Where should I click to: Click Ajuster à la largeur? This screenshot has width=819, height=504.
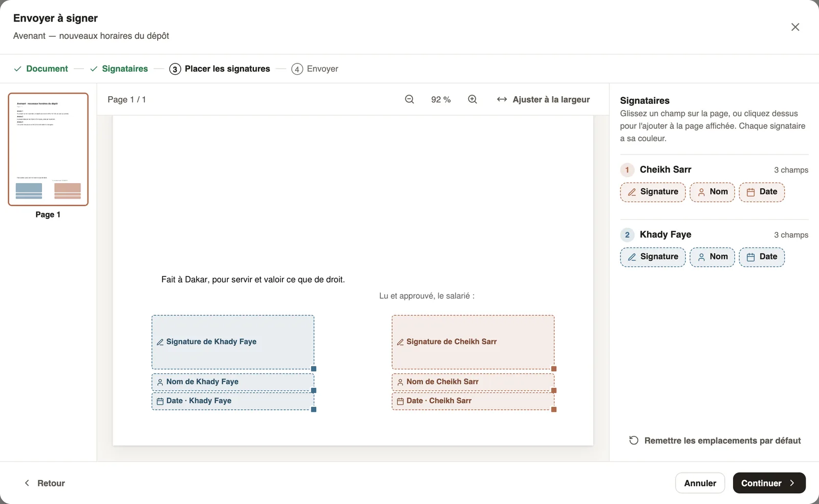[x=543, y=99]
